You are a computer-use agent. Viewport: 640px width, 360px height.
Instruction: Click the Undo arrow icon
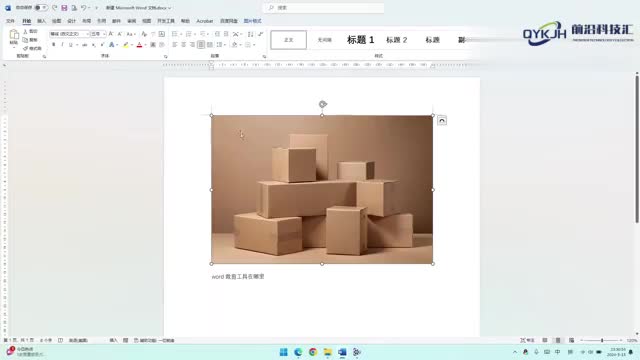83,8
